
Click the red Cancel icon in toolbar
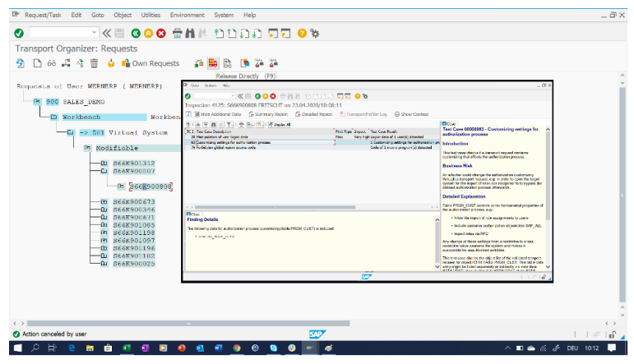click(161, 33)
